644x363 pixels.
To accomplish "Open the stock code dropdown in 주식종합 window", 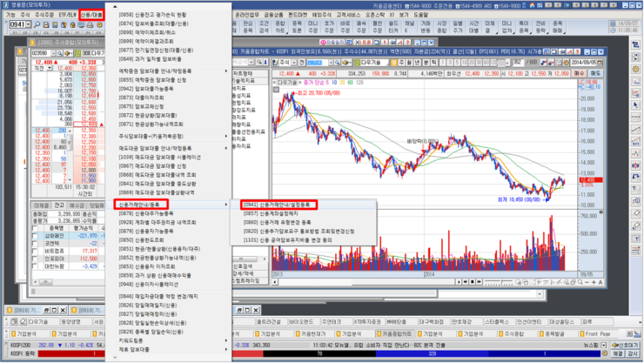I will click(53, 53).
